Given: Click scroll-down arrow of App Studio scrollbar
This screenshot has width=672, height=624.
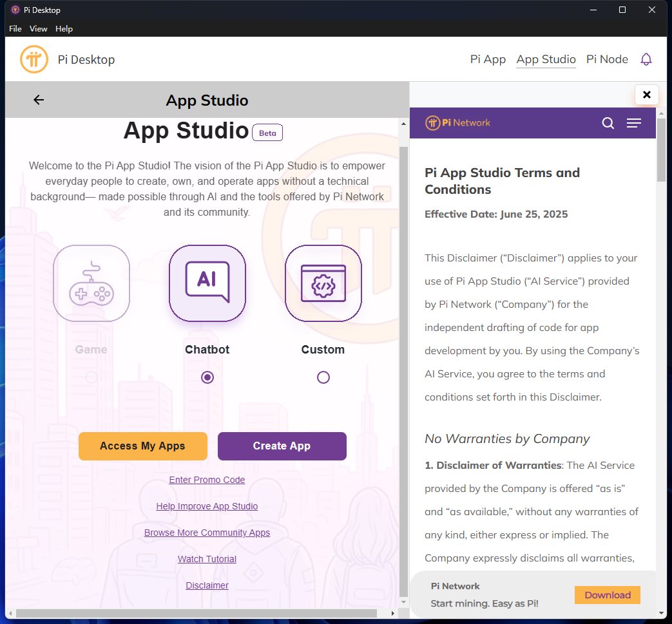Looking at the screenshot, I should click(x=403, y=601).
